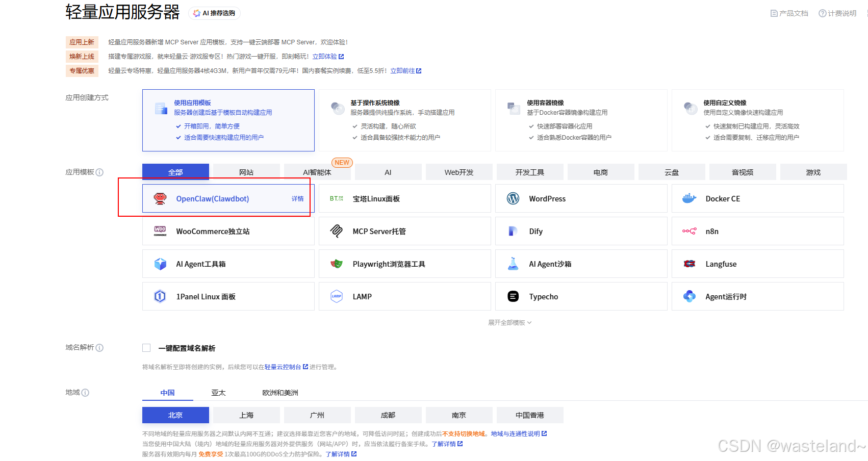This screenshot has width=868, height=461.
Task: Click the Langfuse logo icon
Action: [690, 264]
